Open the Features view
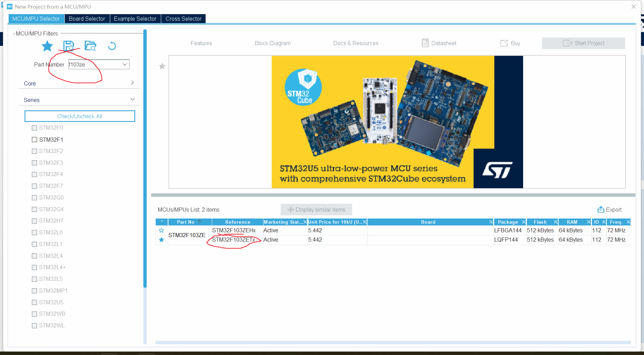644x355 pixels. point(201,43)
